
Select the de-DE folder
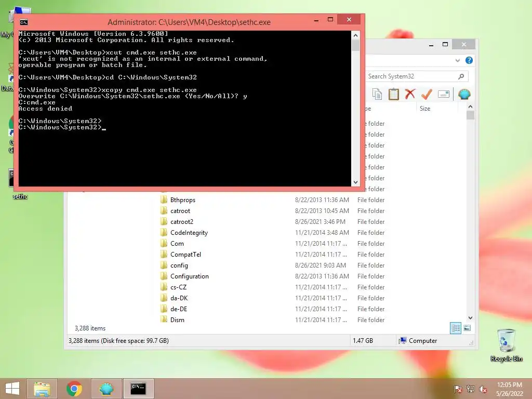(x=179, y=309)
